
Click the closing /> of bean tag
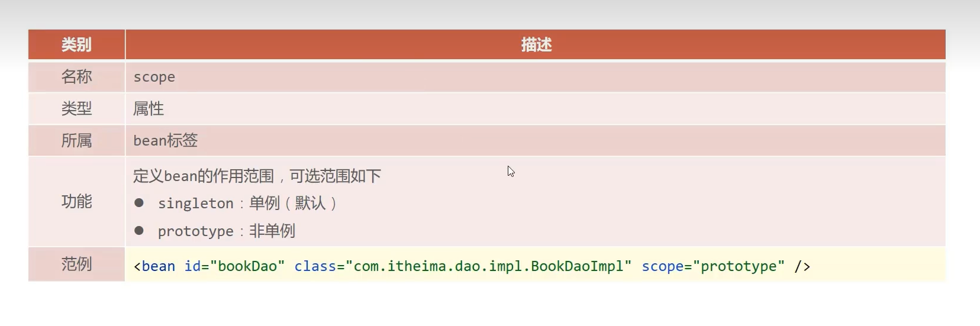click(x=802, y=266)
